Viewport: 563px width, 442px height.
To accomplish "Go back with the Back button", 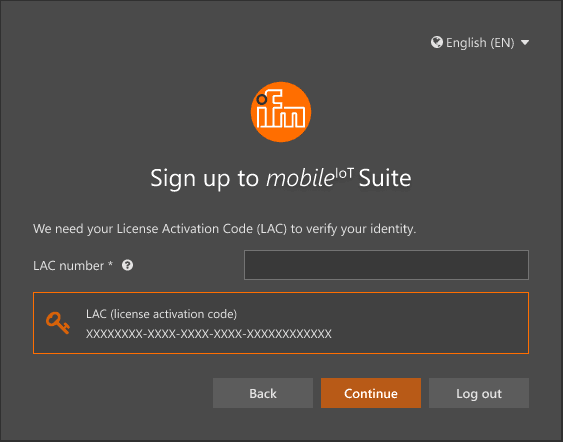I will click(x=263, y=393).
